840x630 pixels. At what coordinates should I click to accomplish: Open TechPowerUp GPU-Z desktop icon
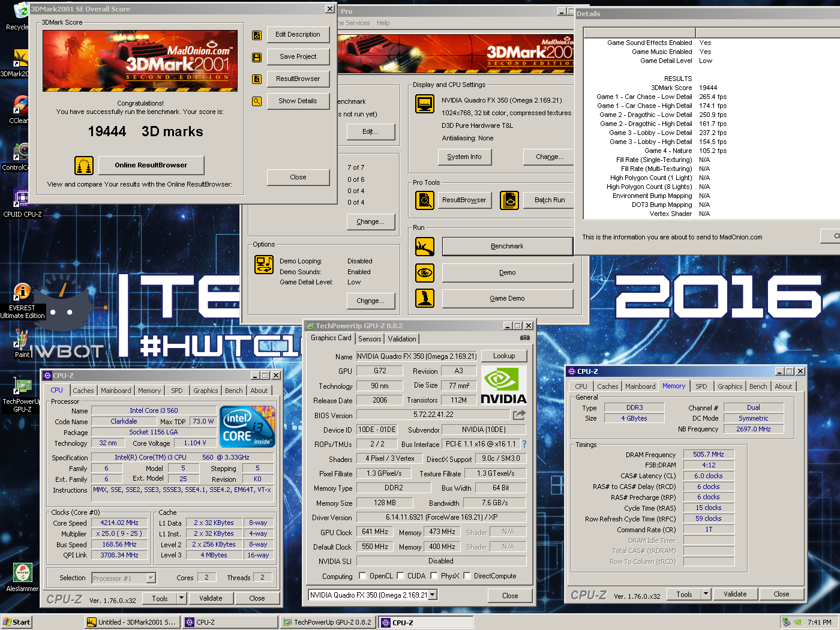coord(22,395)
